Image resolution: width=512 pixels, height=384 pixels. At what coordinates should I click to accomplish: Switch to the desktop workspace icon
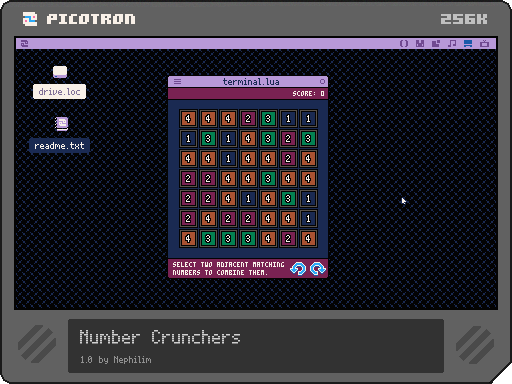468,44
